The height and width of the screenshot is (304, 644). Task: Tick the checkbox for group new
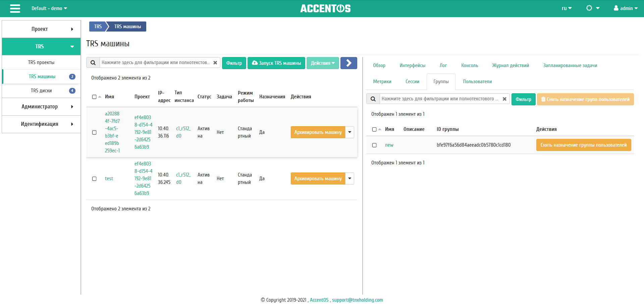tap(374, 145)
